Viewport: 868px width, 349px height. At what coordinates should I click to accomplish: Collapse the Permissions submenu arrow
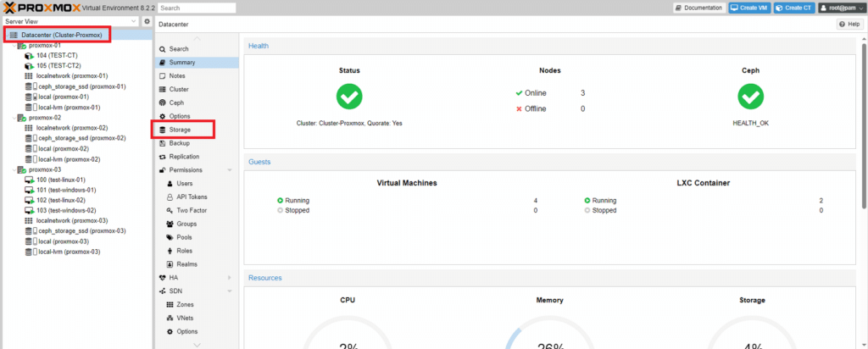point(230,169)
